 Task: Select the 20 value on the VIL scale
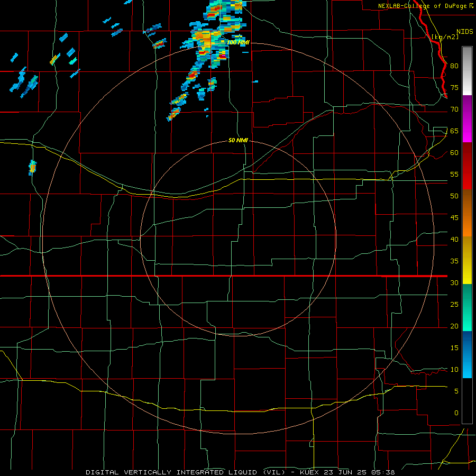click(x=454, y=326)
